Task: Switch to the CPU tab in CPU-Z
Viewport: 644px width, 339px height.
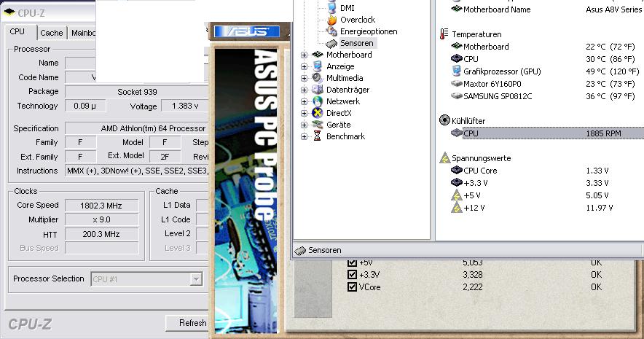Action: point(17,31)
